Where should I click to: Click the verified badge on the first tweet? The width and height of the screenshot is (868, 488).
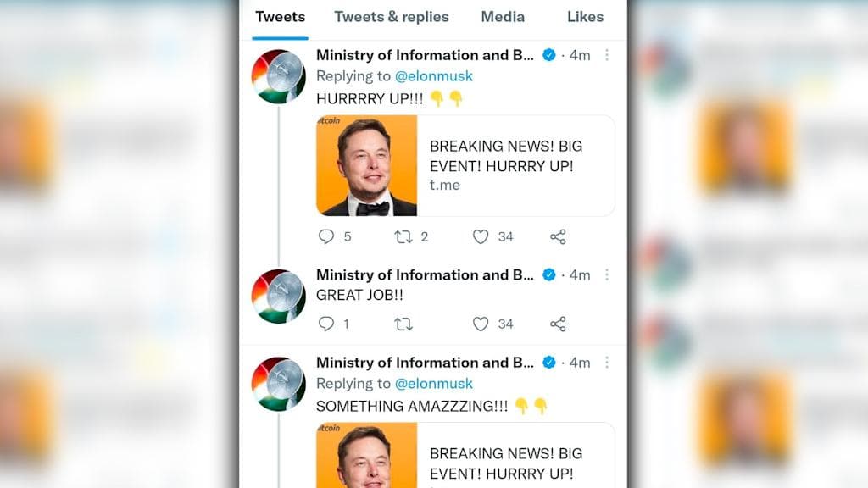[x=548, y=55]
